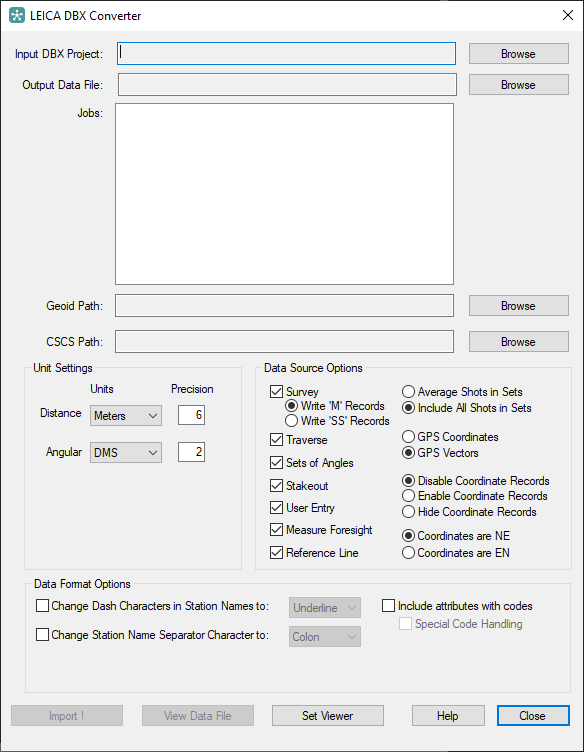Image resolution: width=584 pixels, height=752 pixels.
Task: Open Help for the converter
Action: point(448,716)
